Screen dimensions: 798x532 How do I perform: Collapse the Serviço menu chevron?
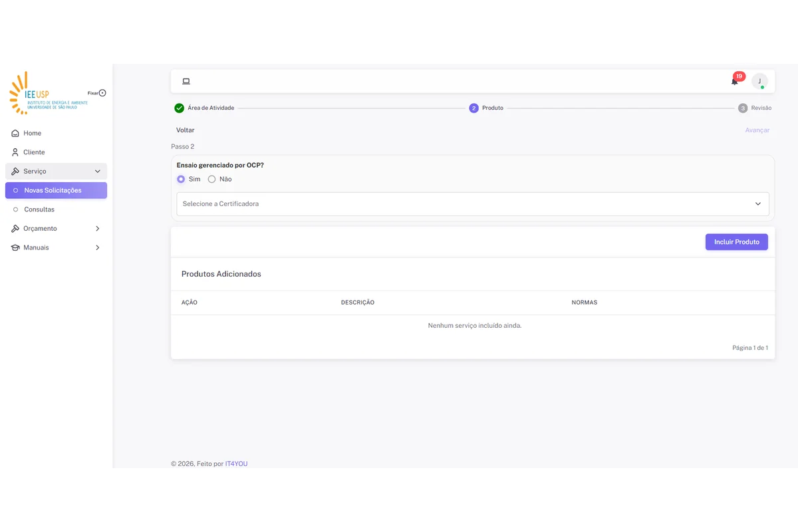[x=98, y=171]
